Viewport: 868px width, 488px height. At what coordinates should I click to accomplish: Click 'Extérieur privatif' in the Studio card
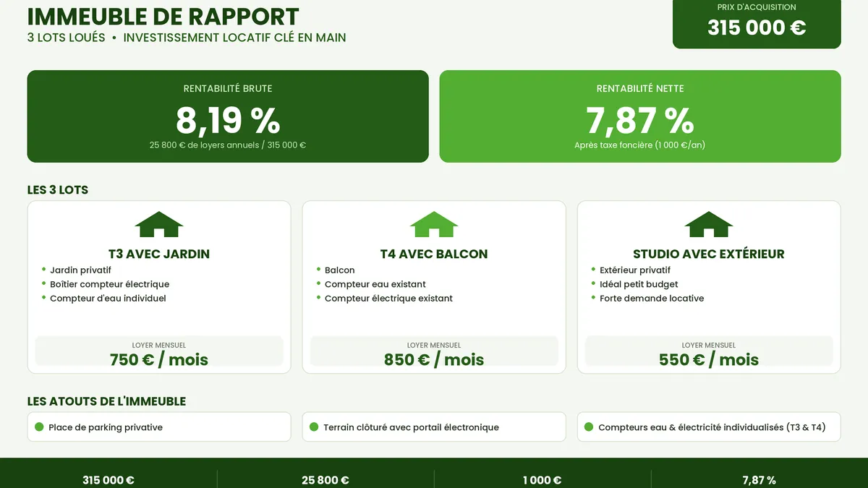tap(635, 270)
